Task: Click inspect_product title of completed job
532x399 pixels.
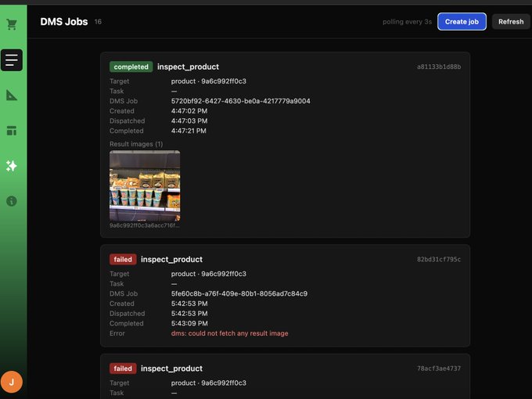Action: (x=188, y=66)
